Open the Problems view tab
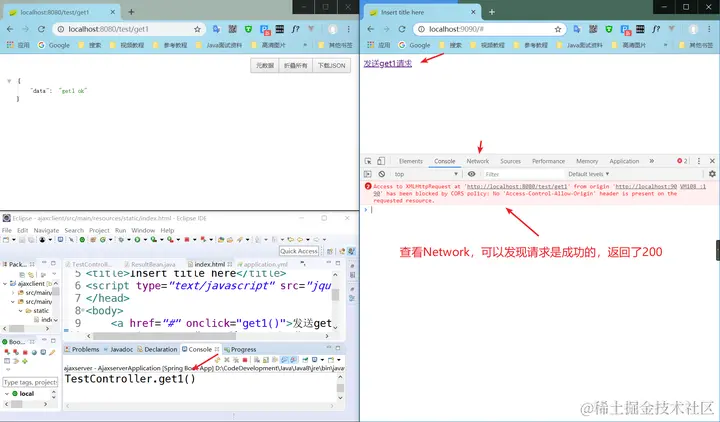The width and height of the screenshot is (720, 422). point(82,349)
